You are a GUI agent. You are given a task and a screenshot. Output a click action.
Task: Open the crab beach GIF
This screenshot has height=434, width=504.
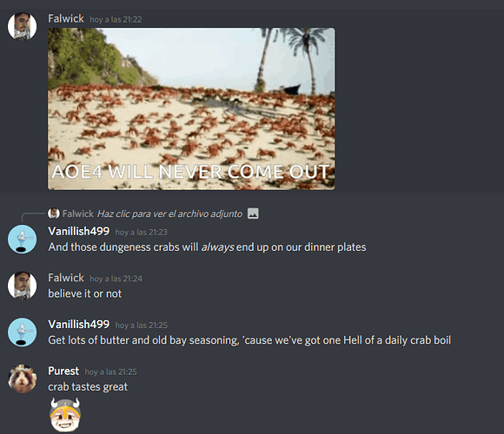point(191,108)
